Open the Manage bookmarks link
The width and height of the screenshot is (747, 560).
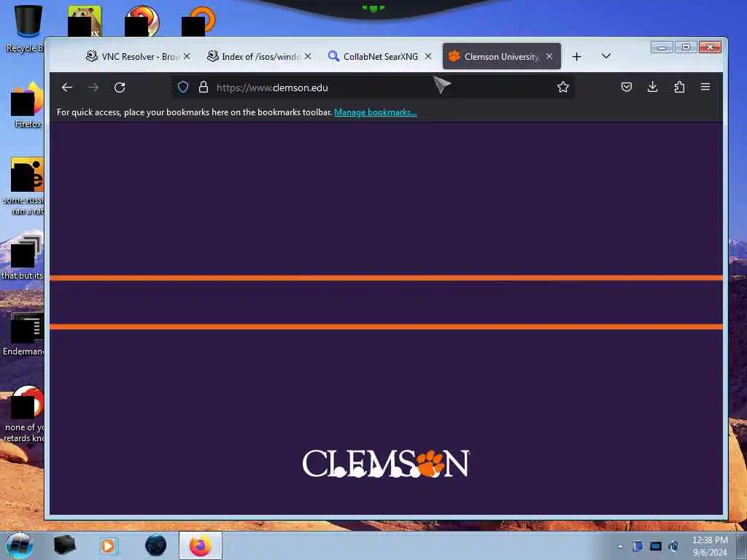tap(376, 112)
